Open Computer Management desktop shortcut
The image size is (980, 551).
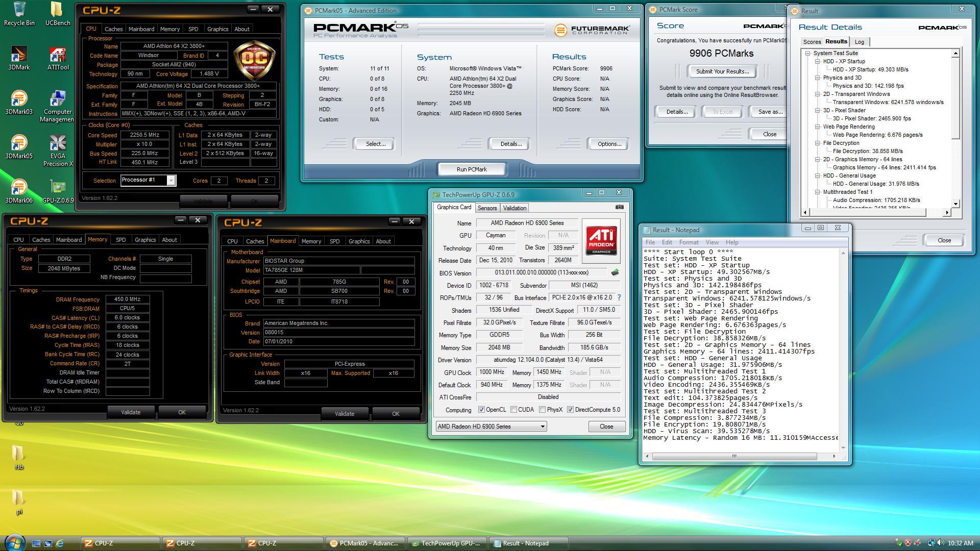coord(58,107)
